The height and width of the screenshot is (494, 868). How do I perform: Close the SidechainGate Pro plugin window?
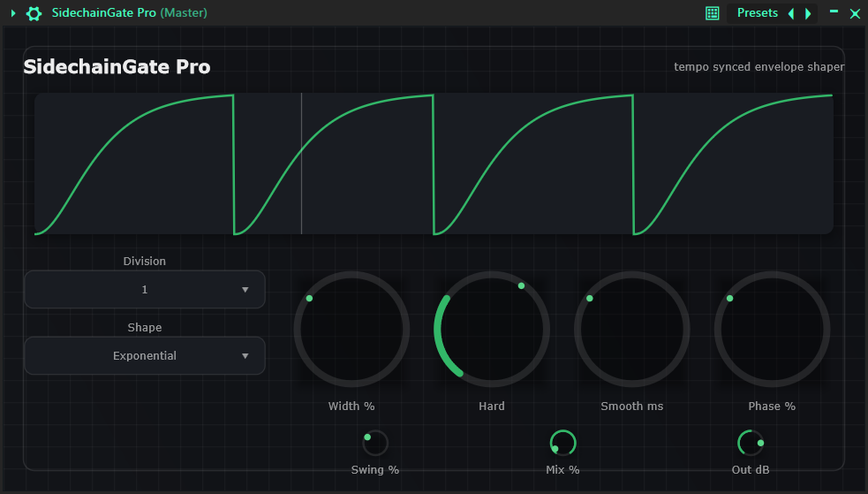[x=855, y=14]
